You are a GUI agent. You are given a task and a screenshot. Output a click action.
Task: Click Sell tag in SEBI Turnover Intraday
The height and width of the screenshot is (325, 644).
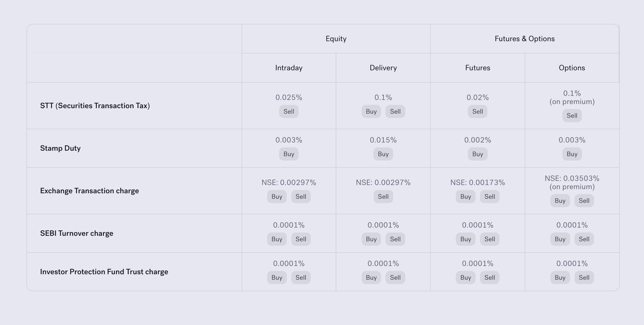(301, 239)
